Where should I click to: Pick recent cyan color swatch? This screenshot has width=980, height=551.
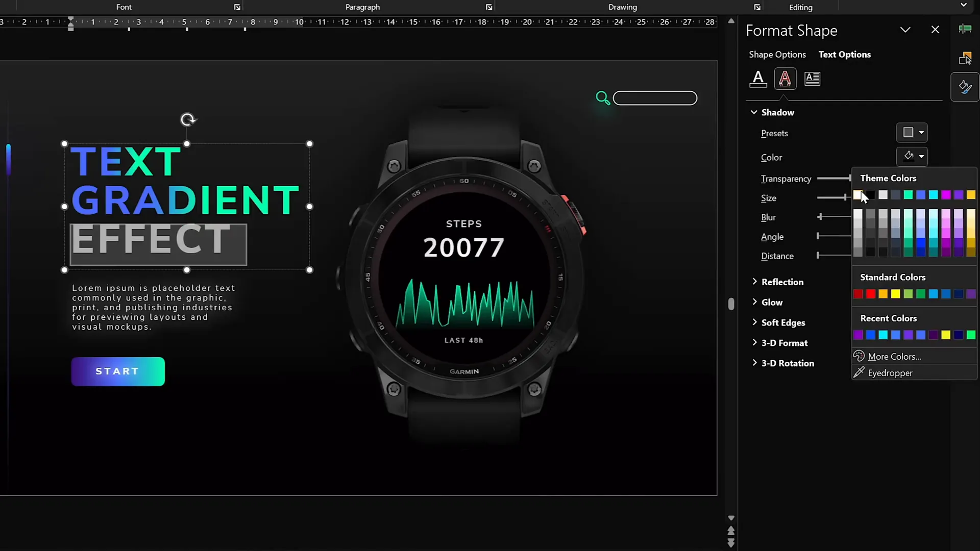tap(883, 335)
